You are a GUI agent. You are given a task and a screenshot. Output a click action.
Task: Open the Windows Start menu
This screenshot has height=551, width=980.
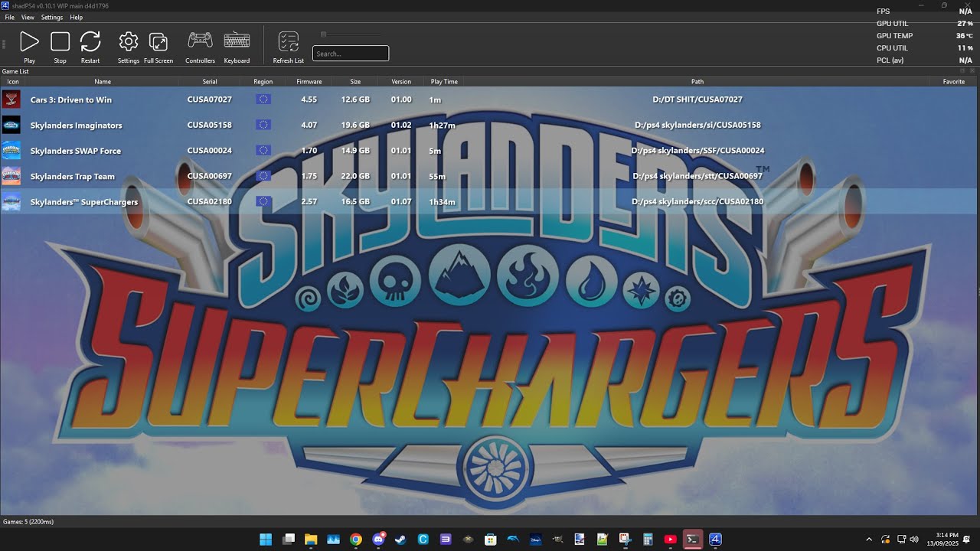pyautogui.click(x=266, y=540)
